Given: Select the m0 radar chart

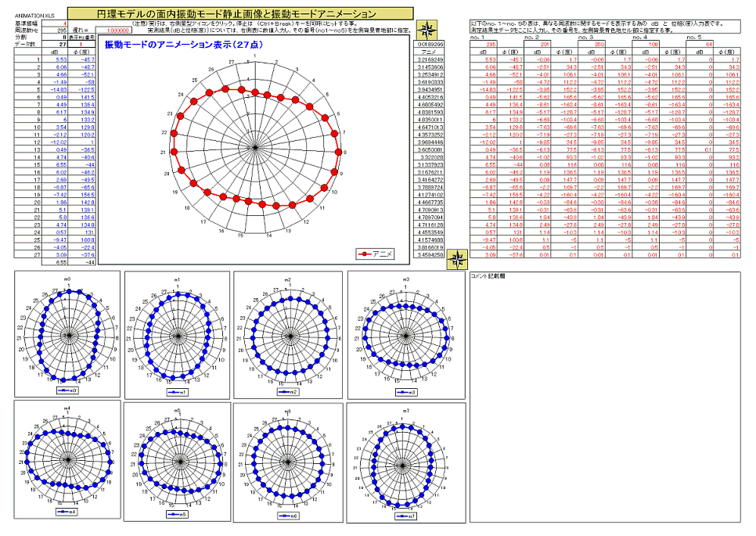Looking at the screenshot, I should [x=67, y=332].
